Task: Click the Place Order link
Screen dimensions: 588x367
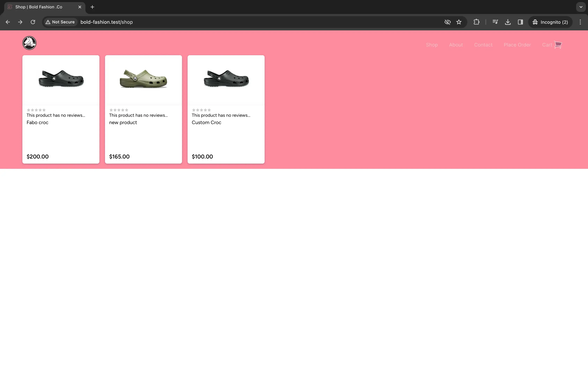Action: [517, 45]
